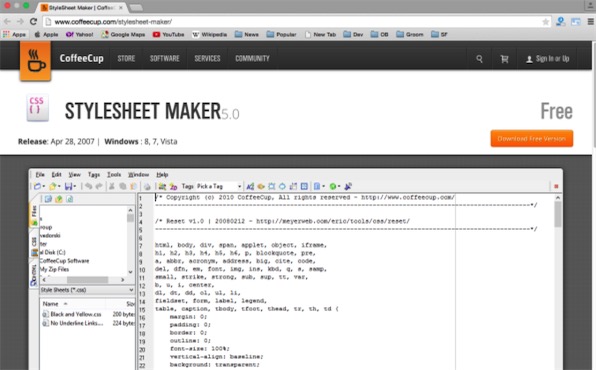Click the first icon above the file tree
The image size is (596, 370).
coord(48,199)
